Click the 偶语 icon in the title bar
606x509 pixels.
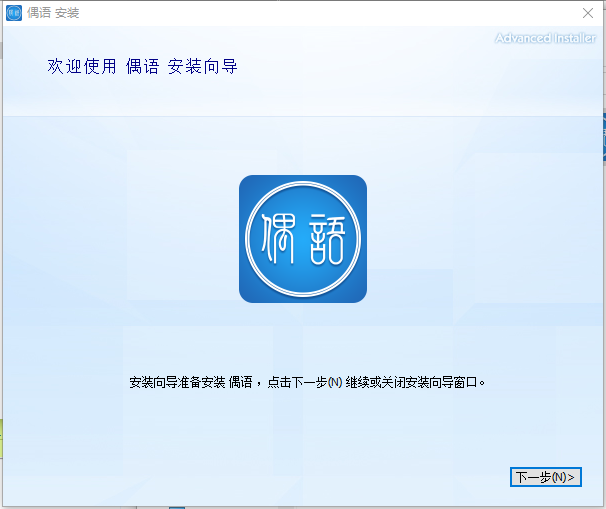(x=14, y=13)
